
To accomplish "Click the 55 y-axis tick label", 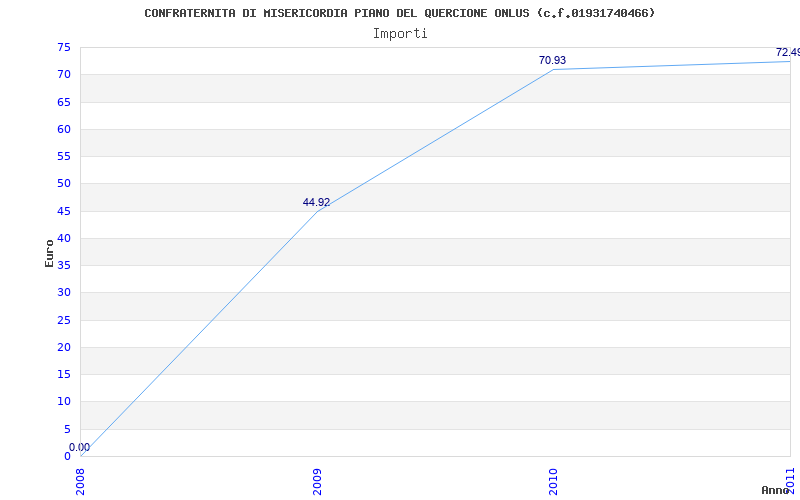I will coord(64,156).
